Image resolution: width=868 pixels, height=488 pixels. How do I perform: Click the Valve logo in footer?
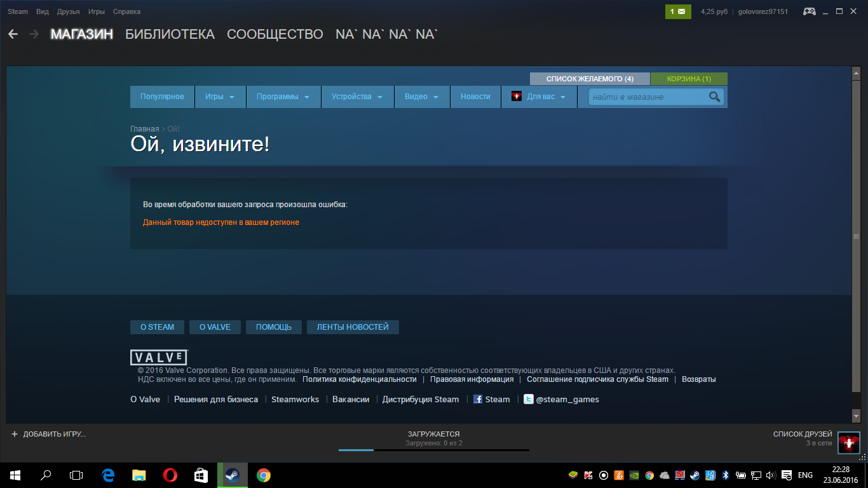pos(159,357)
